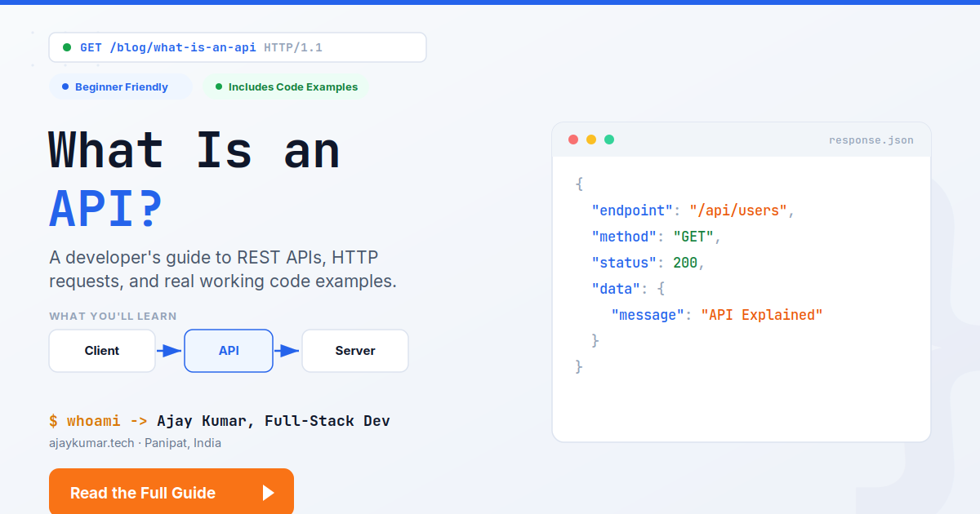
Task: Click the "endpoint" key in the JSON
Action: 632,210
